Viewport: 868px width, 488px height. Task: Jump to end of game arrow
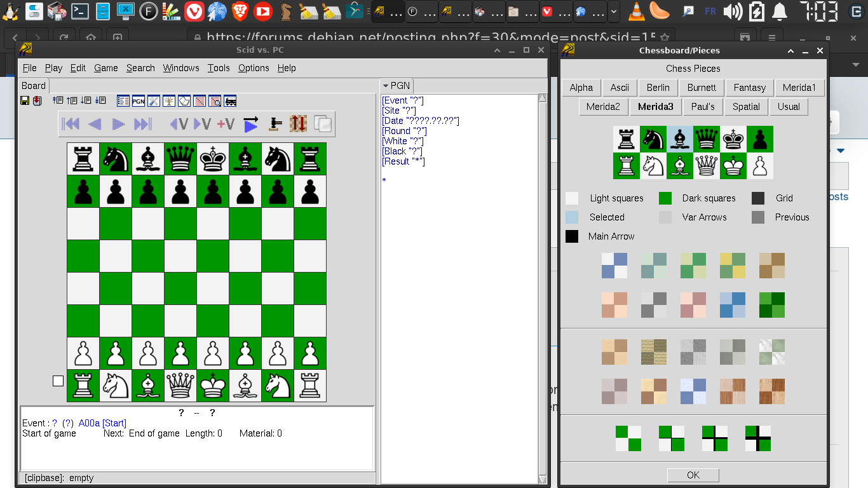point(142,124)
